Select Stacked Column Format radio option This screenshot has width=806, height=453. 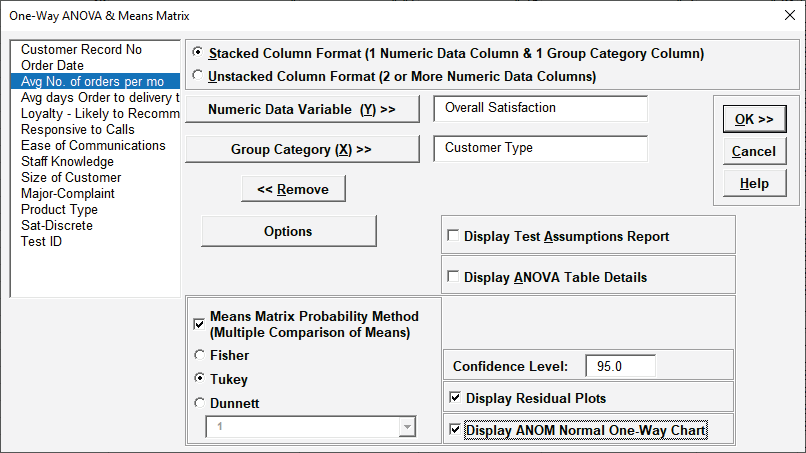click(198, 53)
